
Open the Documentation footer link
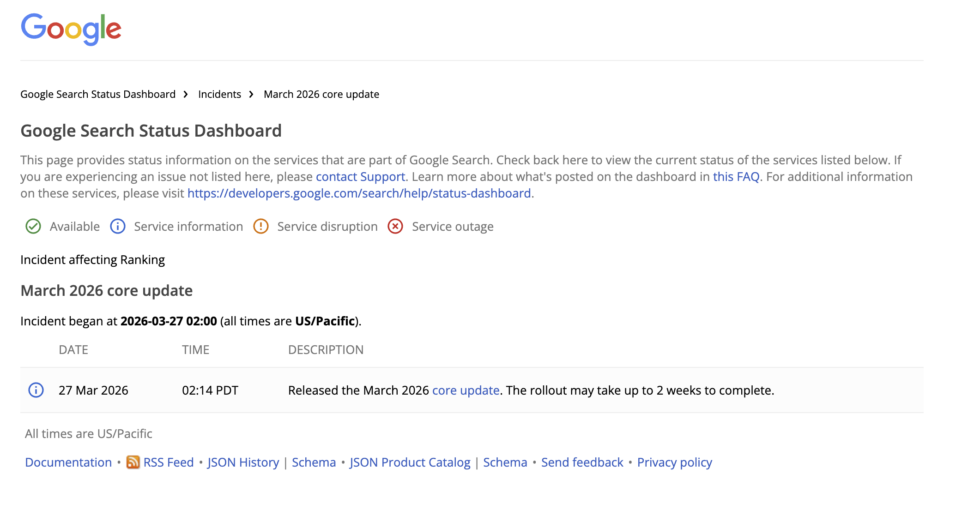pos(68,462)
